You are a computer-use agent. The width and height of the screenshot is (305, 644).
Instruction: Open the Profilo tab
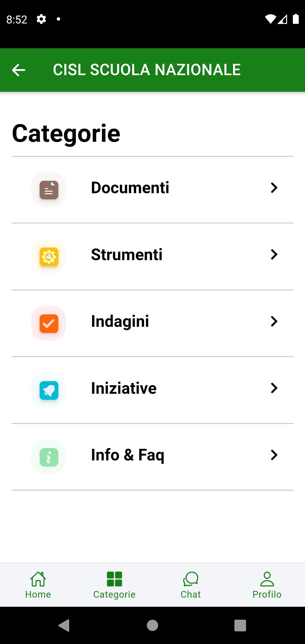(267, 585)
